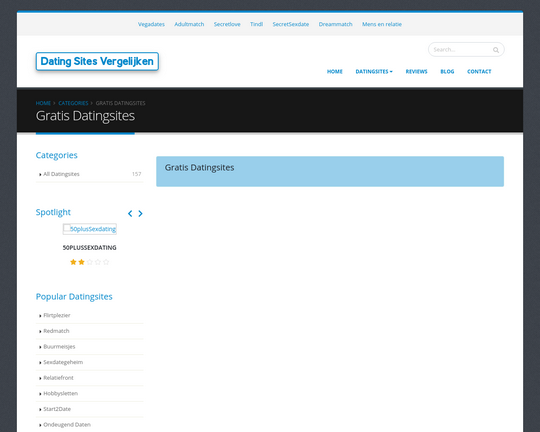540x432 pixels.
Task: Click CATEGORIES in the breadcrumb
Action: click(x=73, y=103)
